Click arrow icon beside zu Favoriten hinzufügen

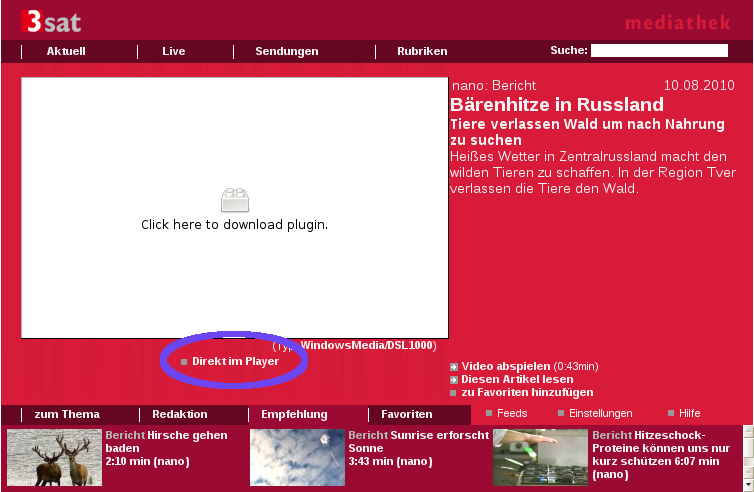click(454, 393)
